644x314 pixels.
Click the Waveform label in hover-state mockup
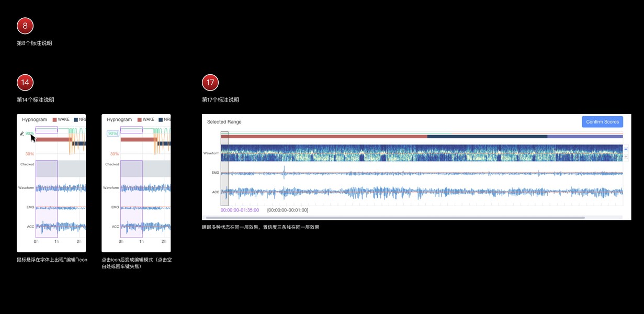tap(26, 188)
